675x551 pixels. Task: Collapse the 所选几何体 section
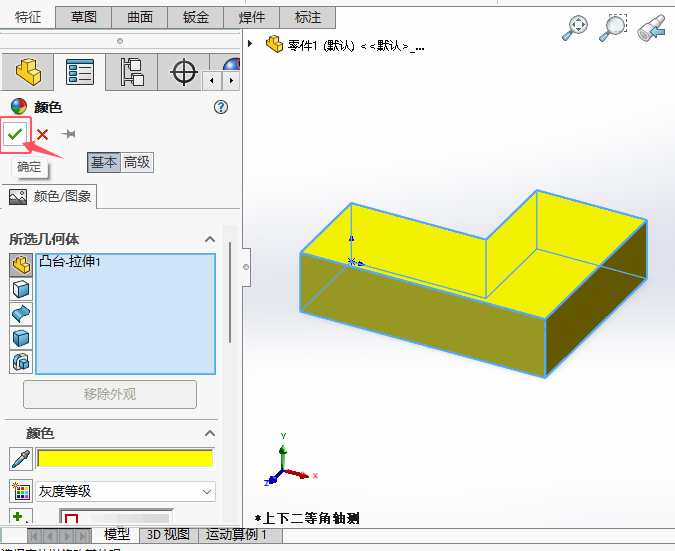click(x=210, y=239)
